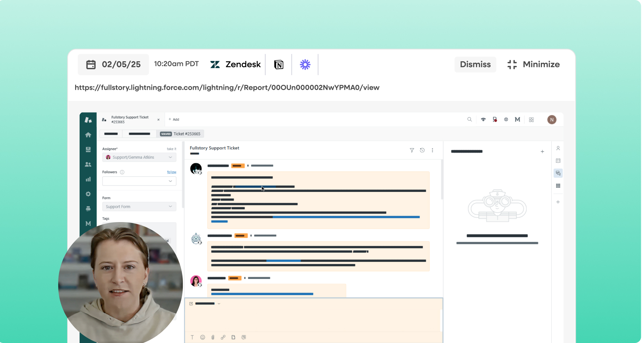
Task: Open the N profile avatar menu
Action: (x=552, y=120)
